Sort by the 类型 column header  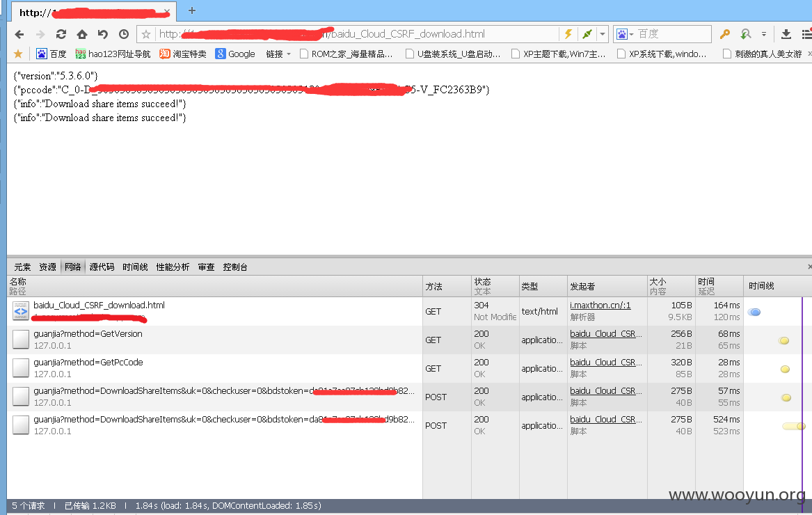point(543,286)
